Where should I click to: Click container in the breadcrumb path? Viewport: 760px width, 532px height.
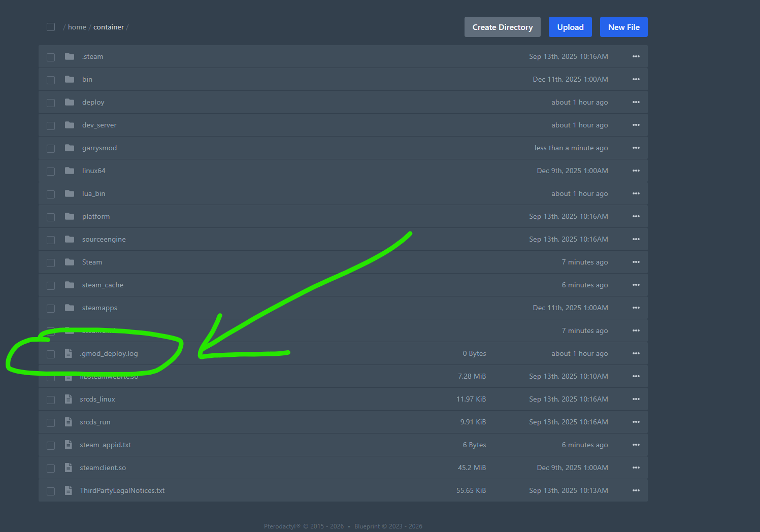click(x=109, y=27)
